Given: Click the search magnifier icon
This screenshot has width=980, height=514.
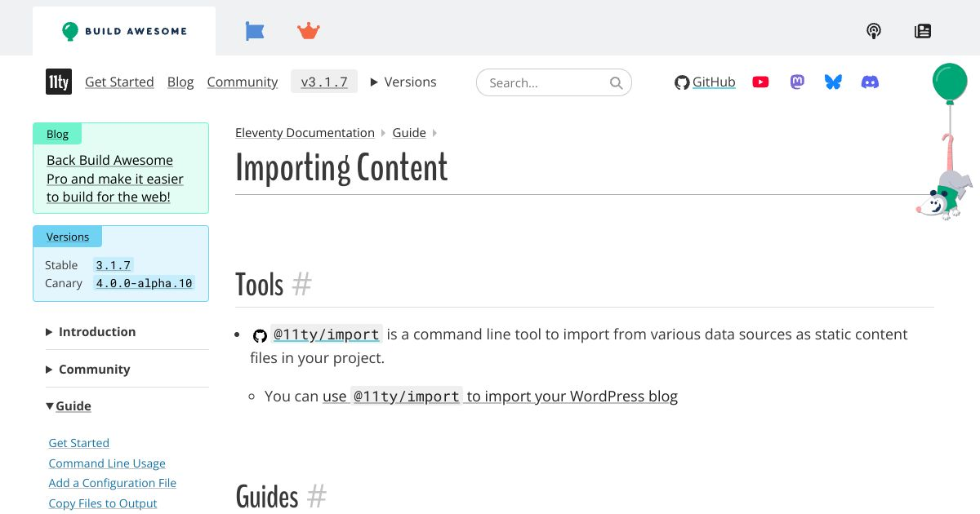Looking at the screenshot, I should tap(617, 82).
